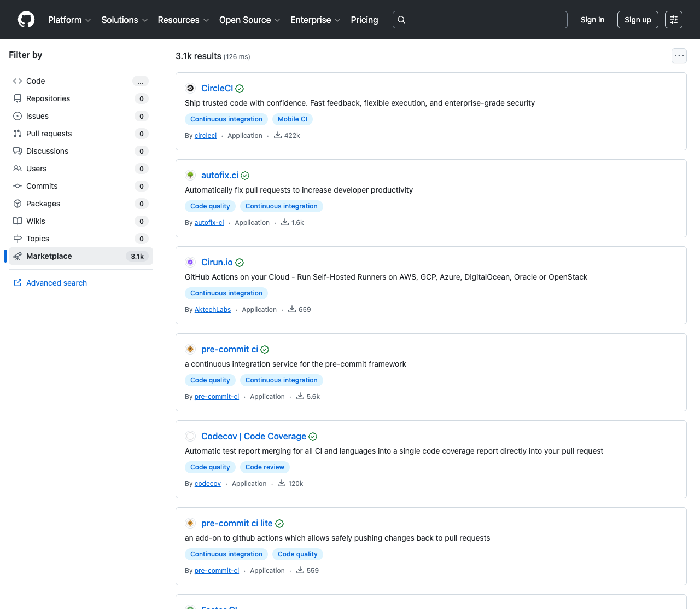Image resolution: width=700 pixels, height=609 pixels.
Task: Click the Mobile CI category tag
Action: pyautogui.click(x=293, y=119)
